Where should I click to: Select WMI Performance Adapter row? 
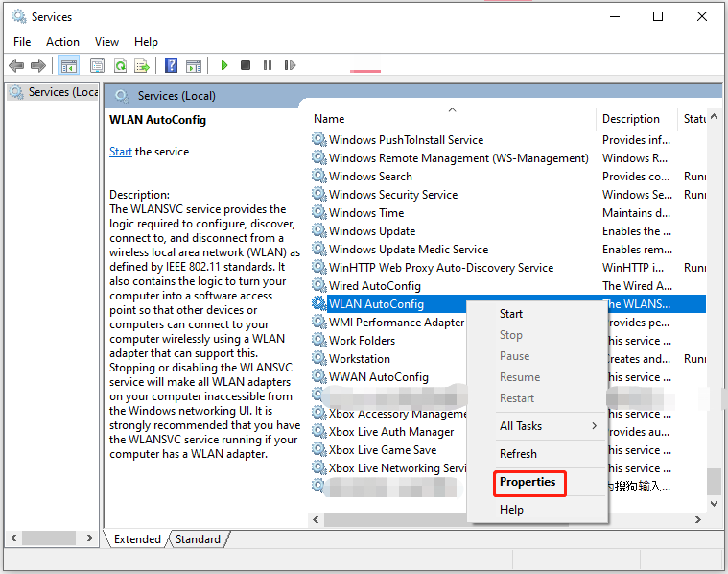pos(389,323)
